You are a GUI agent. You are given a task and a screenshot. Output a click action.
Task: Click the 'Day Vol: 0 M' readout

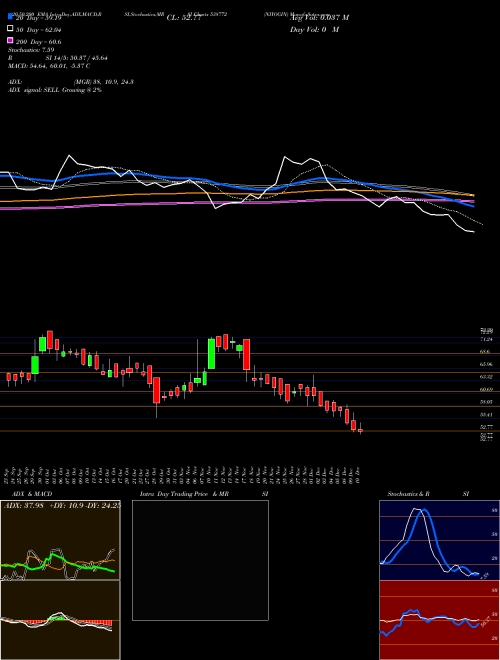pyautogui.click(x=314, y=29)
